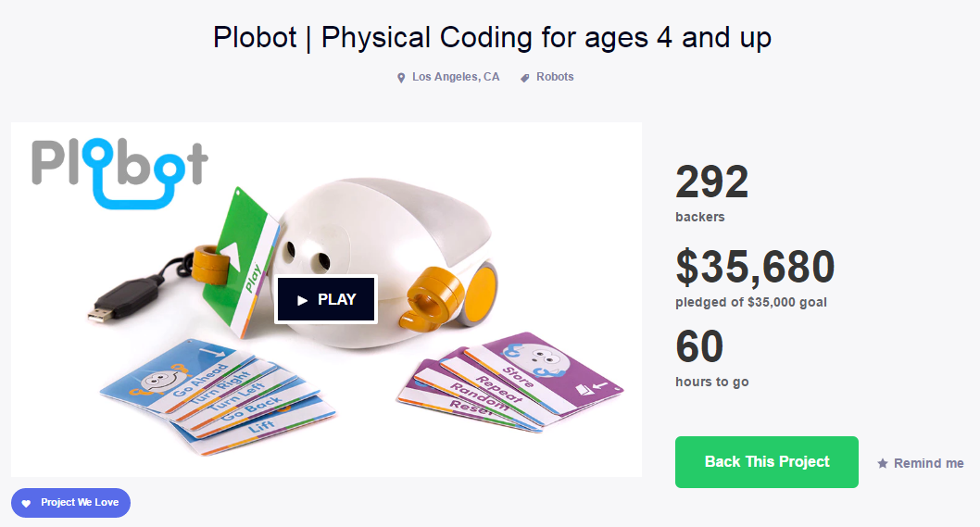Viewport: 980px width, 527px height.
Task: Click the play triangle icon
Action: 302,300
